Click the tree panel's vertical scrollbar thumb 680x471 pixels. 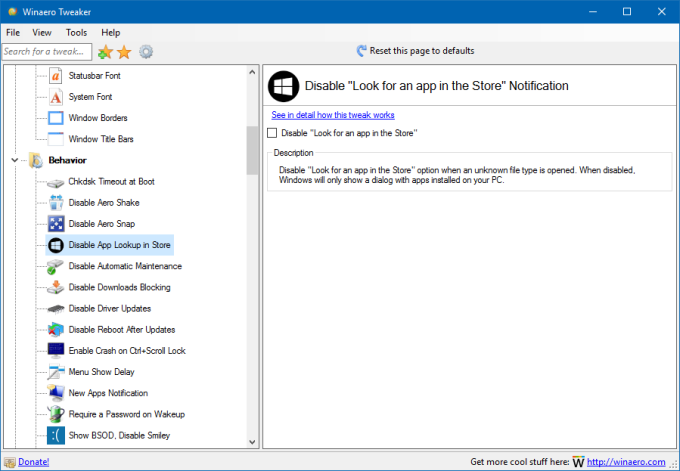tap(252, 148)
